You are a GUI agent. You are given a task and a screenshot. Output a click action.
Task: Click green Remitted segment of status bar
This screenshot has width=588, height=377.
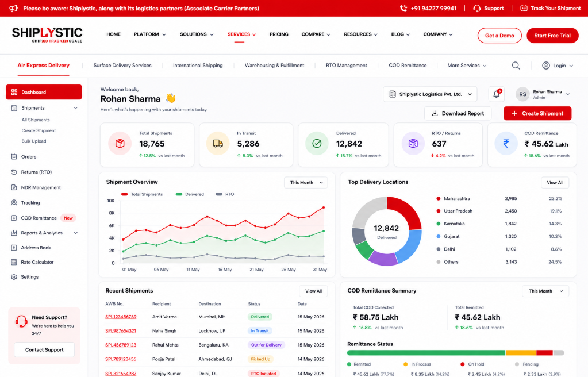426,353
